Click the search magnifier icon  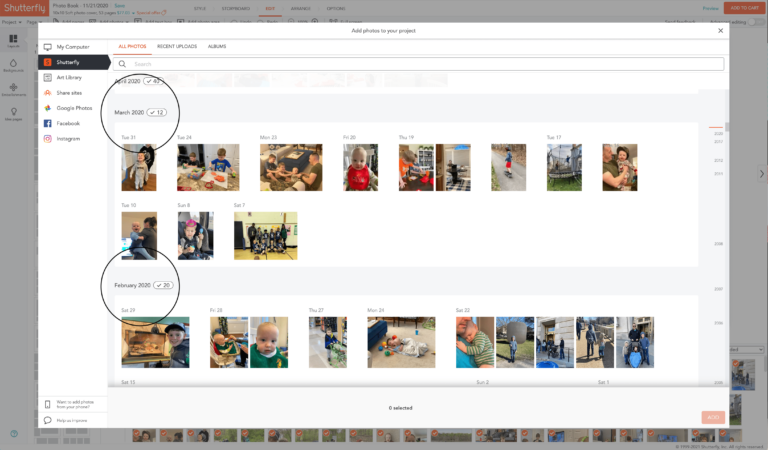point(123,64)
